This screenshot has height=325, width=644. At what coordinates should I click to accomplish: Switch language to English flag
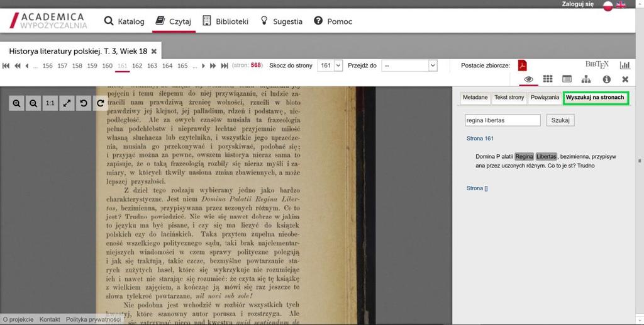pyautogui.click(x=621, y=4)
